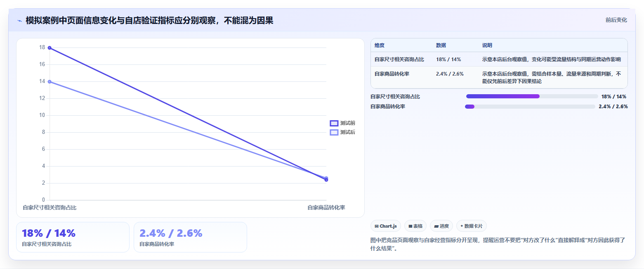The height and width of the screenshot is (269, 644).
Task: Click x-axis label 自家尺寸相关咨询占比
Action: (50, 208)
